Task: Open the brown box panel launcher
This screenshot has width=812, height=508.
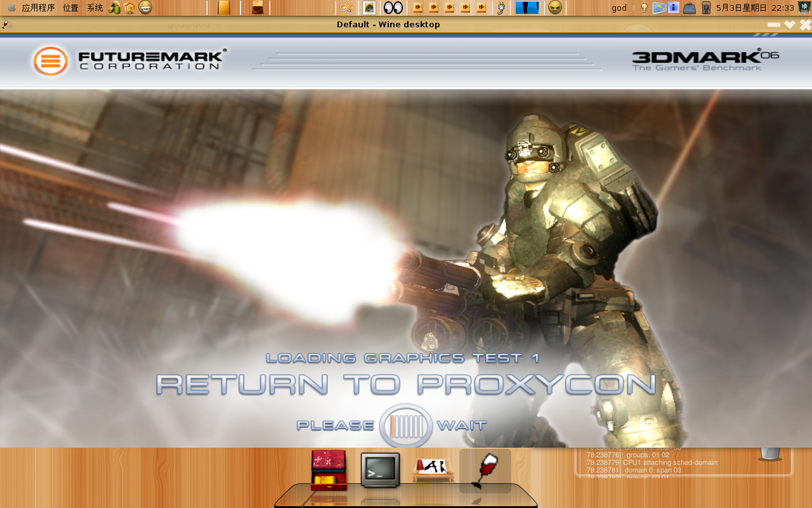Action: [258, 8]
